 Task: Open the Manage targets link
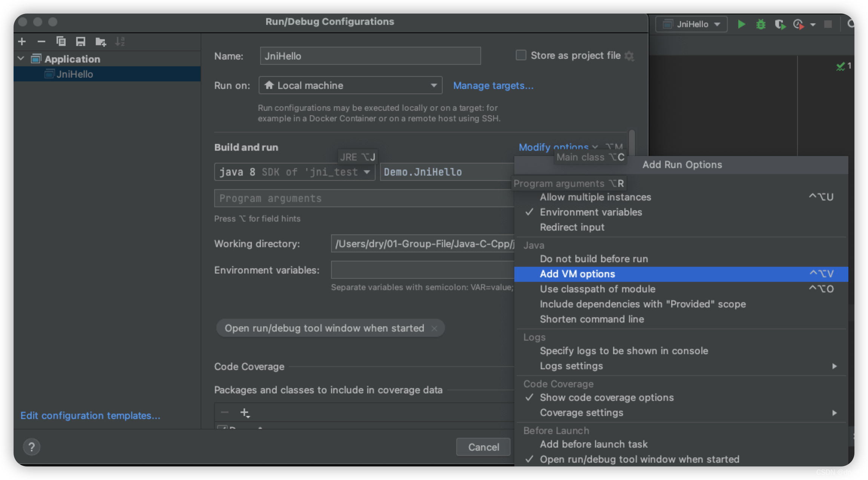coord(493,86)
